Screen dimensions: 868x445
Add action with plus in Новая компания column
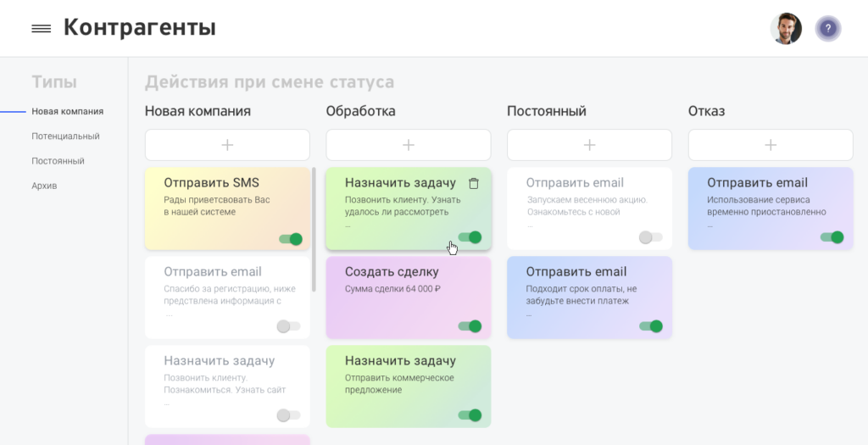(x=227, y=145)
